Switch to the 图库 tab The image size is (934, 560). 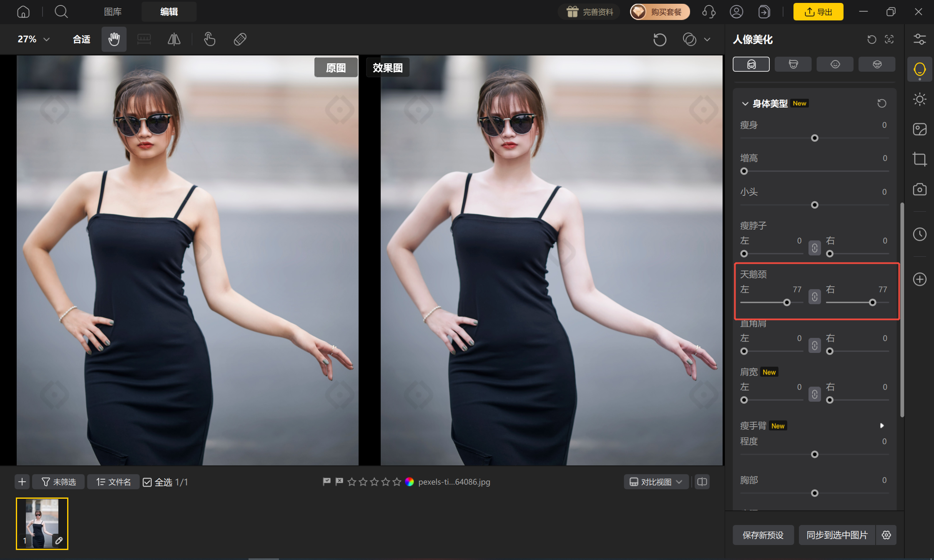(x=113, y=12)
